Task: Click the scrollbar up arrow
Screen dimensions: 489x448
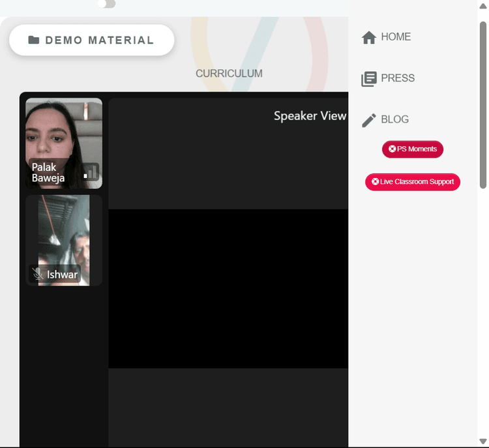Action: 482,7
